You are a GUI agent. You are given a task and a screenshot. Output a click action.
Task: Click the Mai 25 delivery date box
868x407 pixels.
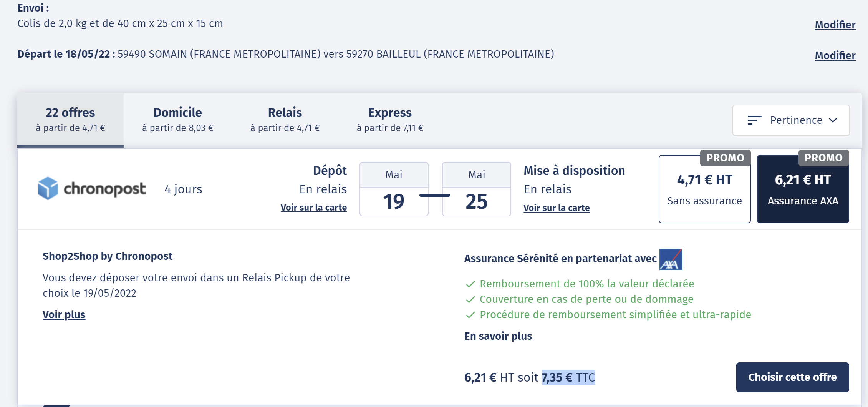[476, 189]
